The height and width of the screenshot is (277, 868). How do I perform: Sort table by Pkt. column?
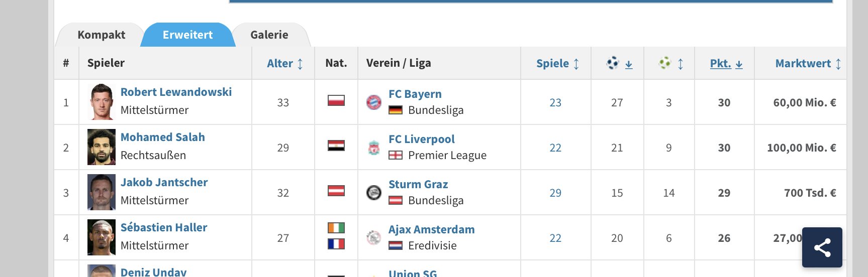coord(726,63)
